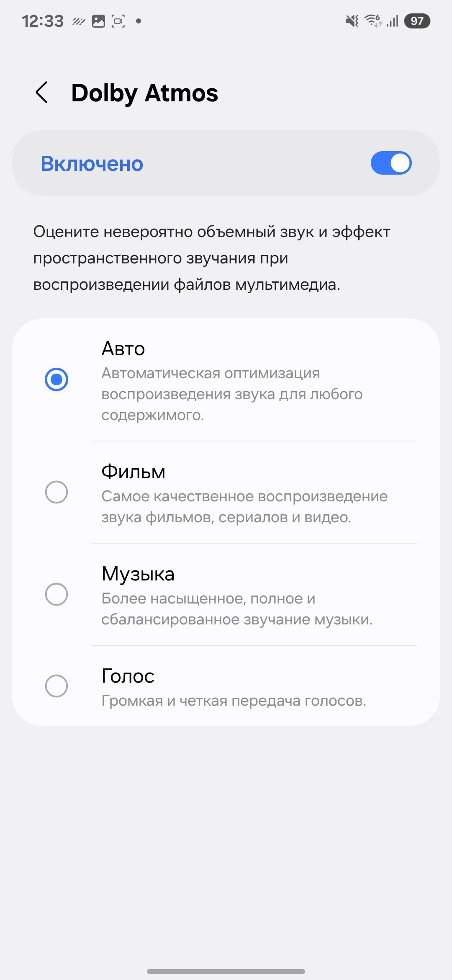Tap the Wi-Fi status icon
The height and width of the screenshot is (980, 452).
coord(373,21)
